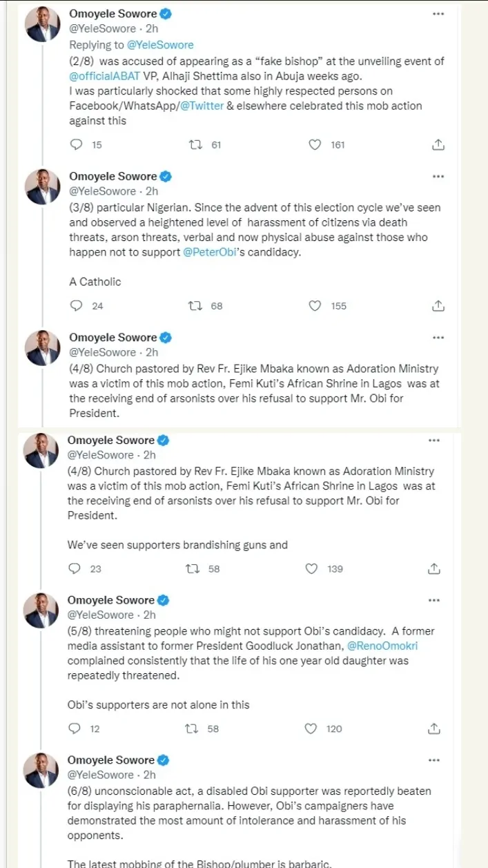Like the (4/8) tweet showing 139 likes
Viewport: 488px width, 868px height.
click(312, 569)
